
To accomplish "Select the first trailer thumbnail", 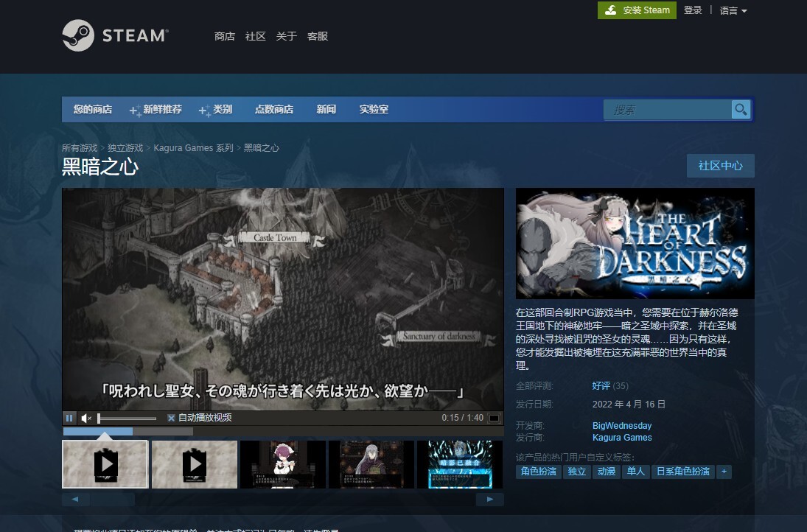I will pos(105,464).
